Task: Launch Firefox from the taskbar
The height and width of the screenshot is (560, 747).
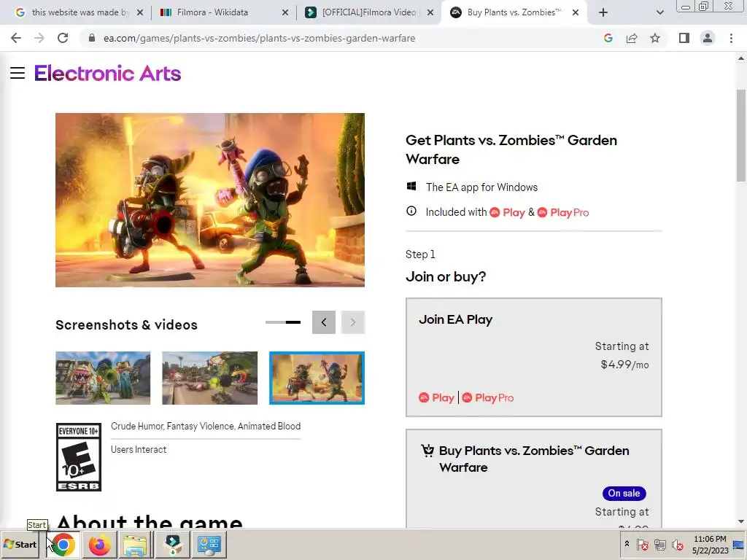Action: [99, 545]
